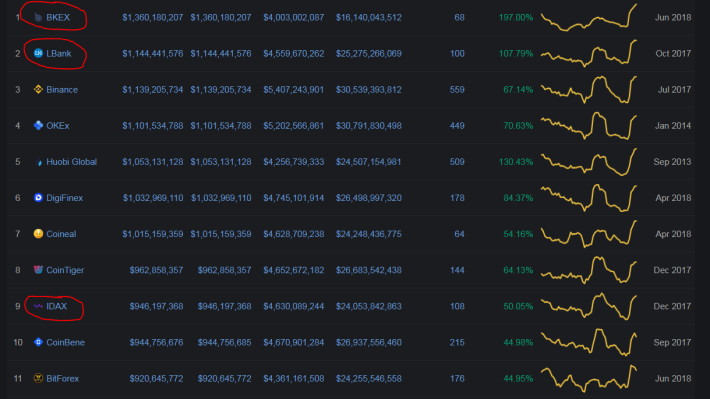Screen dimensions: 710x399
Task: Click the CoinTiger logo icon
Action: tap(38, 270)
